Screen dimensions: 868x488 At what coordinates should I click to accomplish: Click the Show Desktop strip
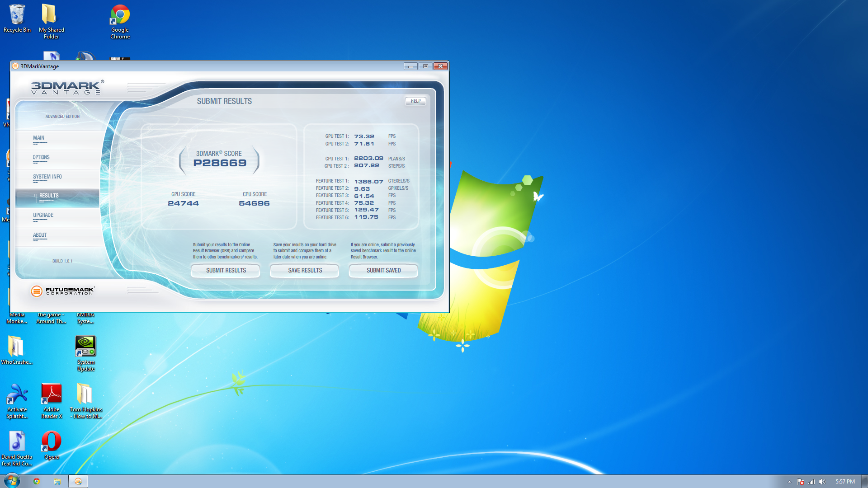tap(864, 481)
